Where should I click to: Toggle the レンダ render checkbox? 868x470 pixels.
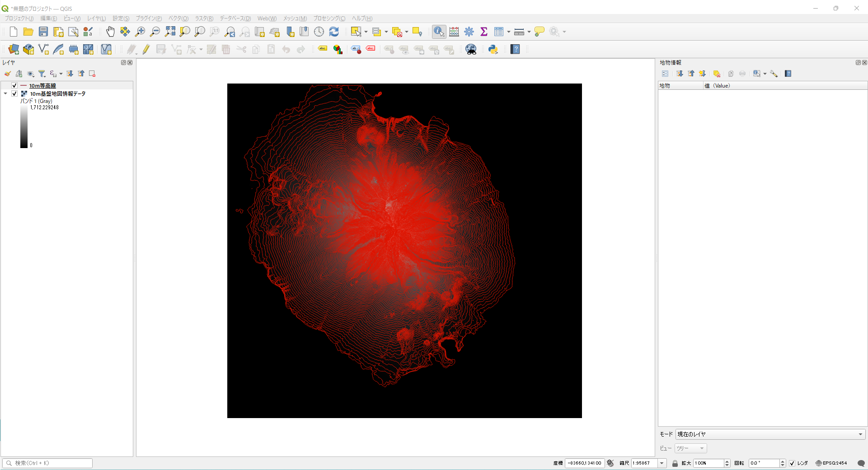(792, 463)
